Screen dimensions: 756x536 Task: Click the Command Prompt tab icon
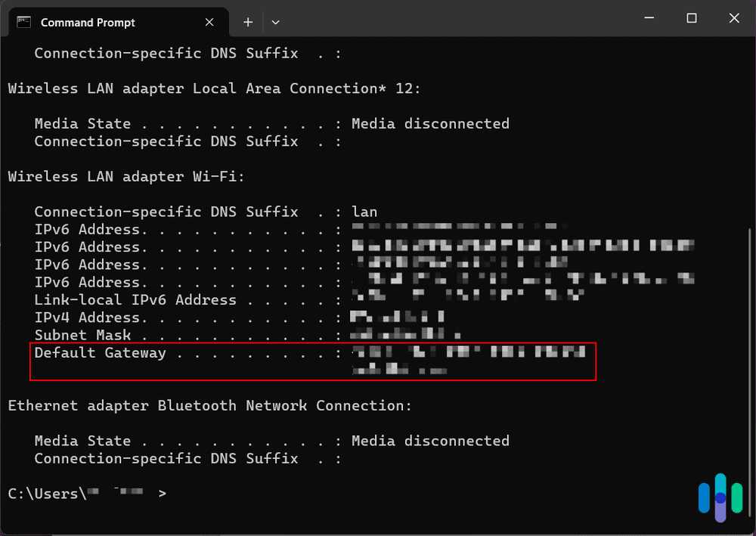[24, 22]
